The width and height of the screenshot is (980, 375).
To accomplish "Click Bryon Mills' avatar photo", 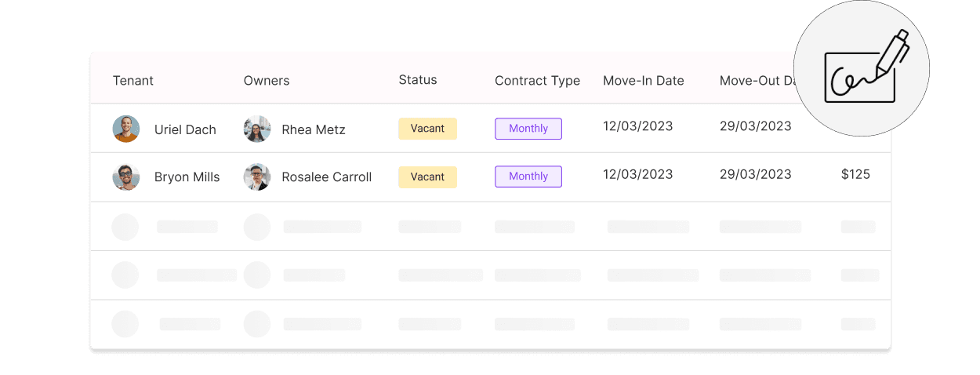I will (126, 177).
